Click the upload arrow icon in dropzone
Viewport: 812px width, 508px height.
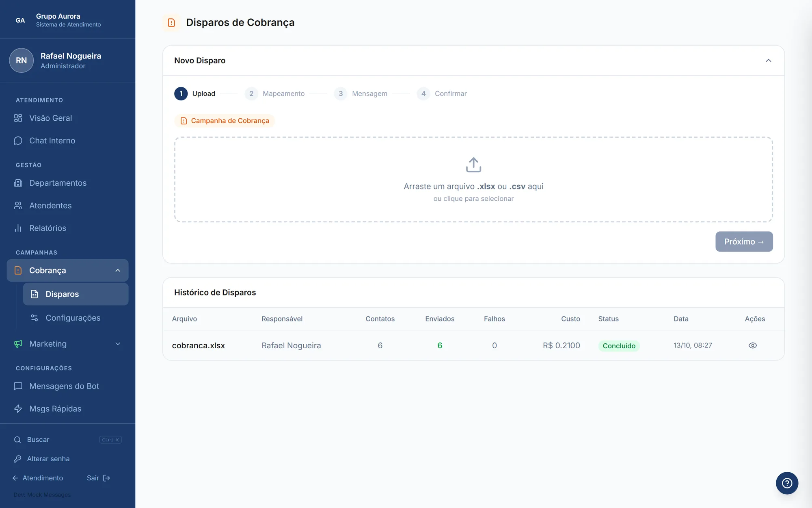[473, 165]
